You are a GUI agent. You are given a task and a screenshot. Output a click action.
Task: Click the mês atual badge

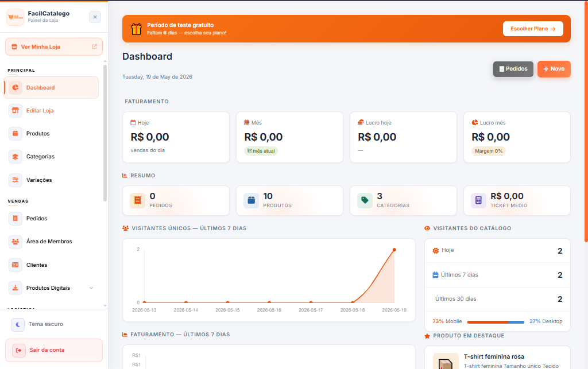[261, 151]
